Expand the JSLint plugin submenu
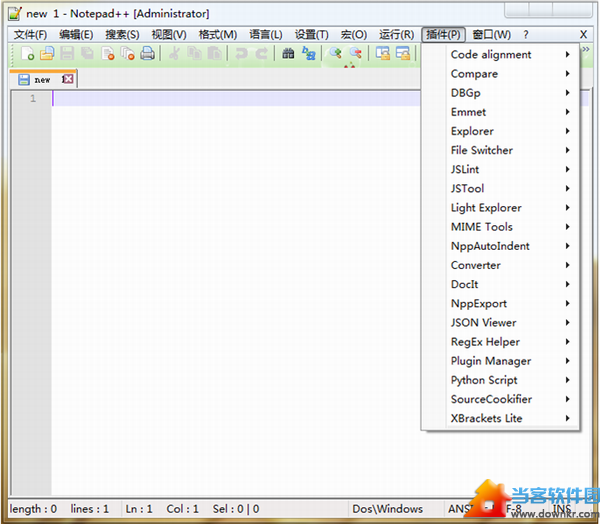The height and width of the screenshot is (524, 600). (x=501, y=169)
